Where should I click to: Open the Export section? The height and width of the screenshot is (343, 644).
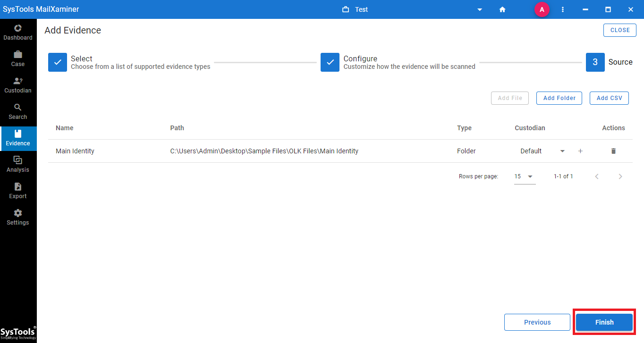18,191
